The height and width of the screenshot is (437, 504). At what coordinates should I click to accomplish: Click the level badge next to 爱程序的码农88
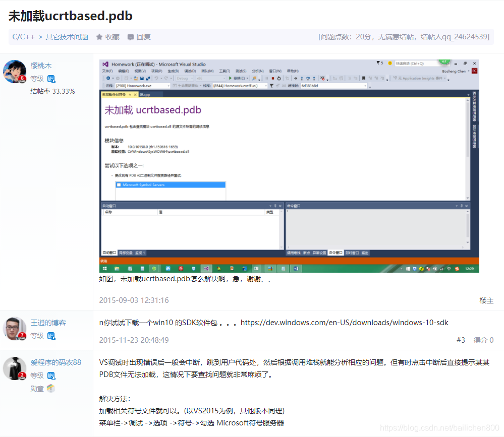pyautogui.click(x=51, y=376)
